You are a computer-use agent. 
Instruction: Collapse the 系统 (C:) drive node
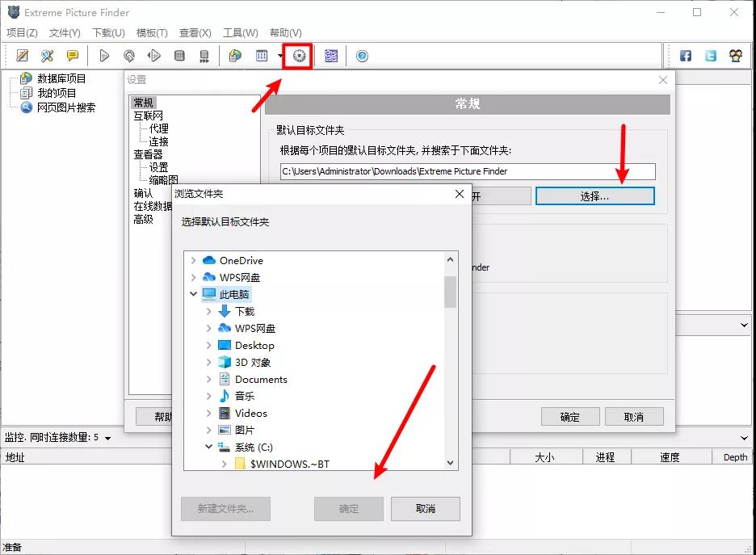[x=208, y=447]
